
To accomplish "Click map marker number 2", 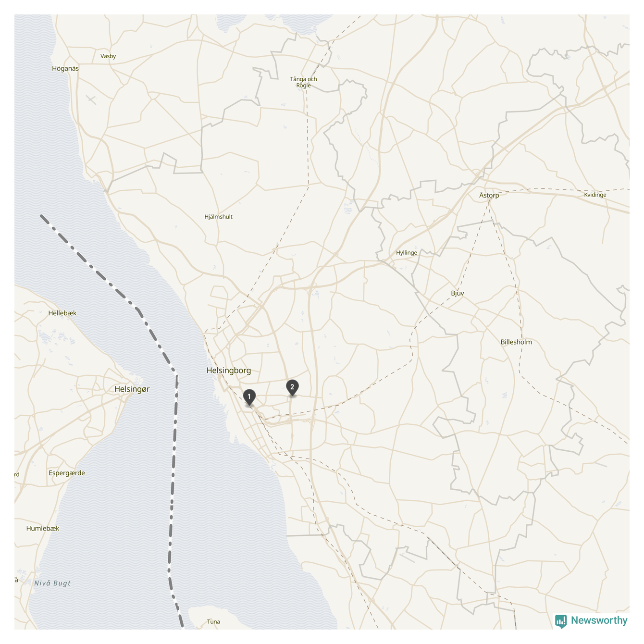I will coord(292,387).
